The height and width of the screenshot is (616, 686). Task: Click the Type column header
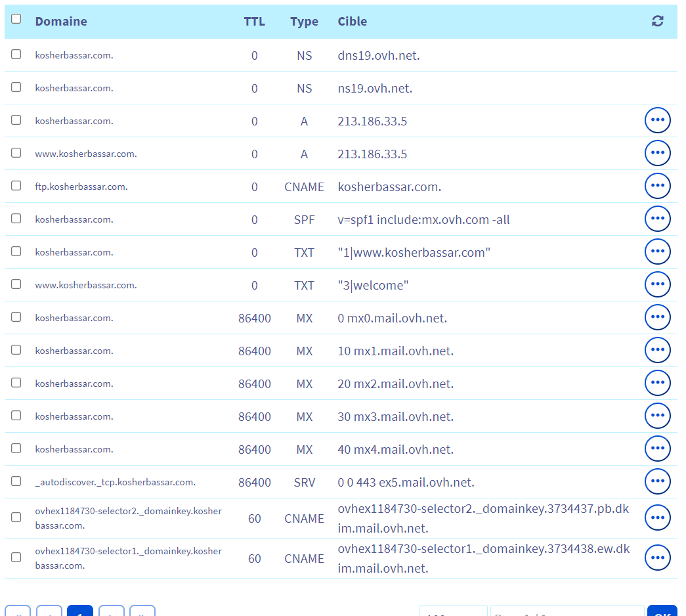[304, 22]
